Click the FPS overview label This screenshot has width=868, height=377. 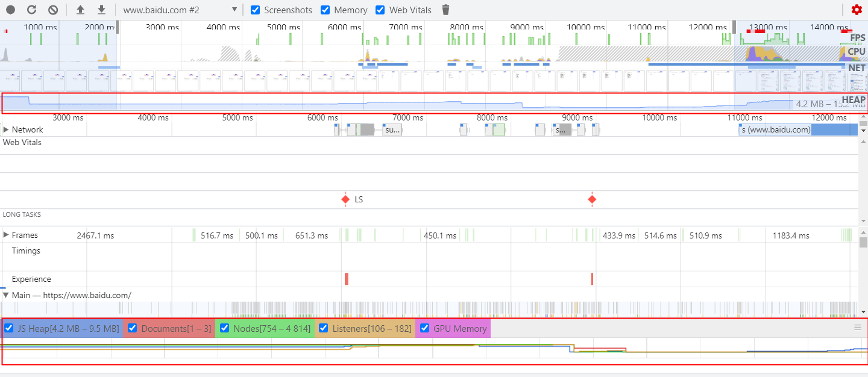click(x=857, y=38)
